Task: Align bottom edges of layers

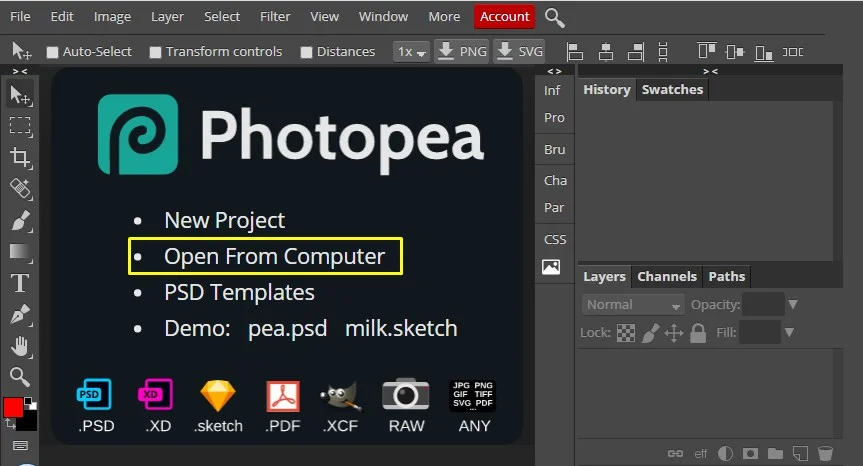Action: coord(763,53)
